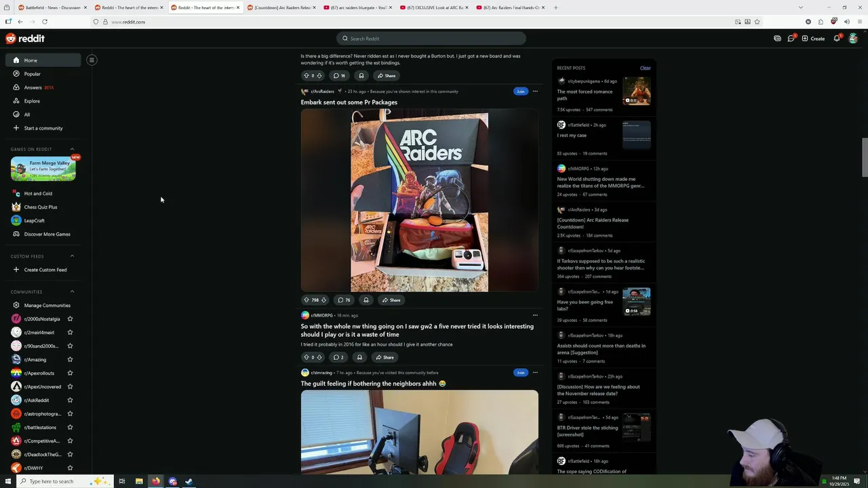Screen dimensions: 868x488
Task: Open a new browser tab
Action: coord(555,7)
